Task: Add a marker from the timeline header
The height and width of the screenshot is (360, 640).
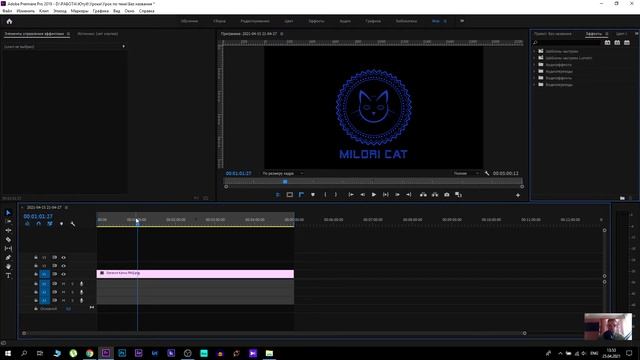Action: [61, 224]
